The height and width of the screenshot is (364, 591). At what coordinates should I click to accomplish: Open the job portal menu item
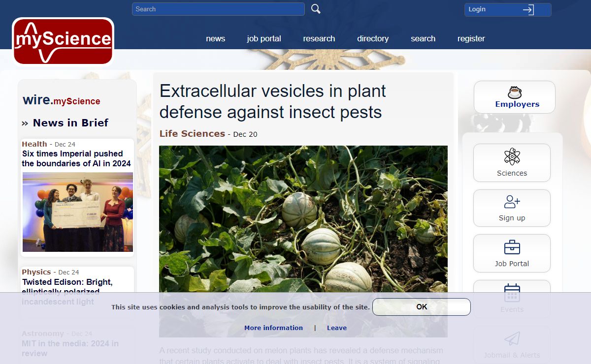[264, 38]
